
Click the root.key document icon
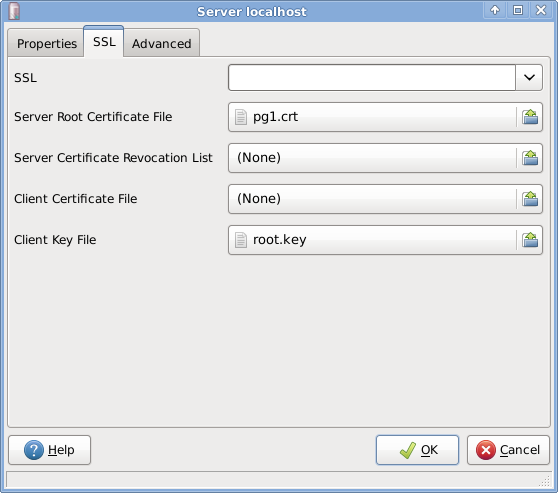(x=241, y=240)
